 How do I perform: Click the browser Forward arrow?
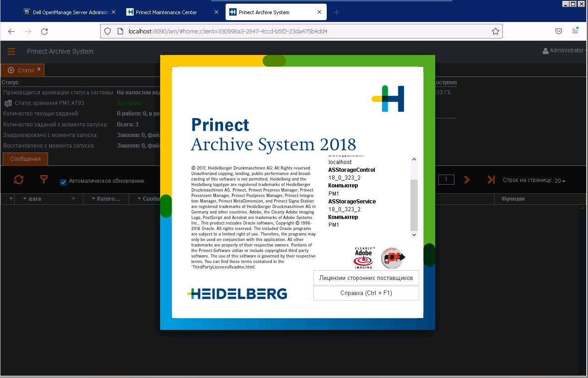28,31
